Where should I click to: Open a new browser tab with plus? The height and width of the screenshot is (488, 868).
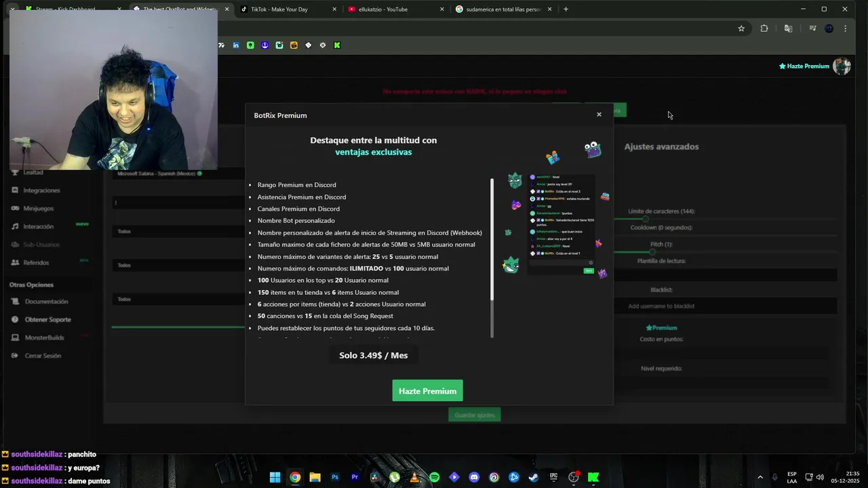pyautogui.click(x=566, y=9)
